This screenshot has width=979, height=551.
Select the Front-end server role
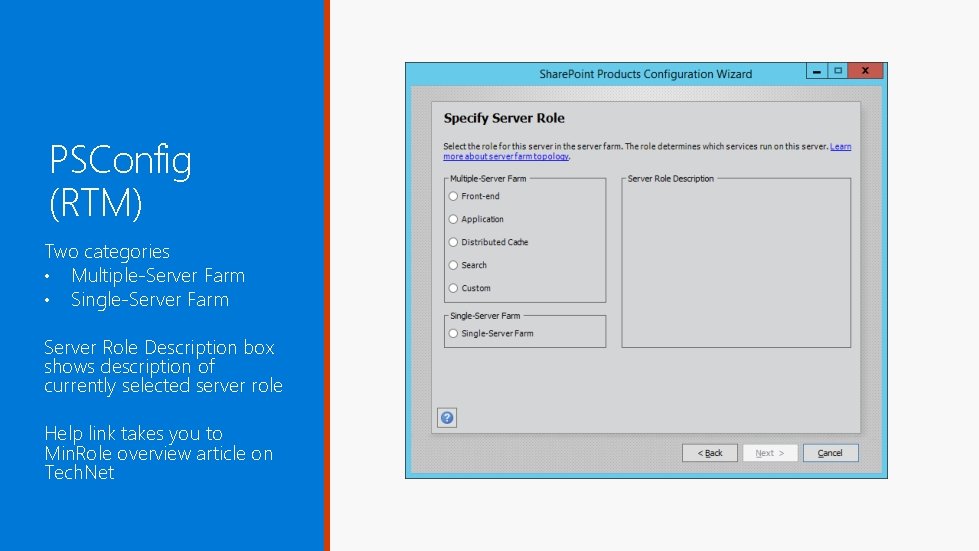tap(453, 196)
